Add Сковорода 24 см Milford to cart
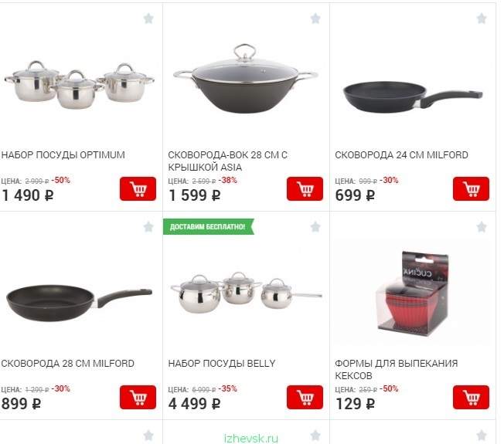The width and height of the screenshot is (504, 444). pyautogui.click(x=471, y=188)
